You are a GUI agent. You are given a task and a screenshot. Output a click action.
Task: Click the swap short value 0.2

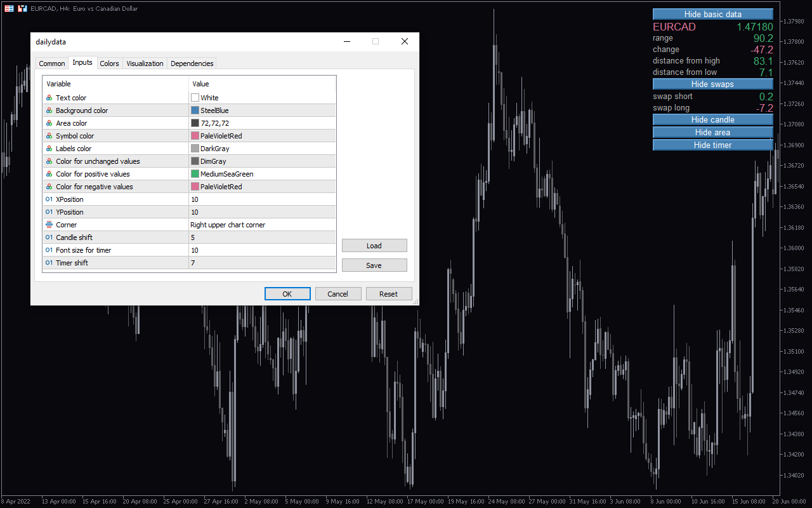tap(766, 97)
